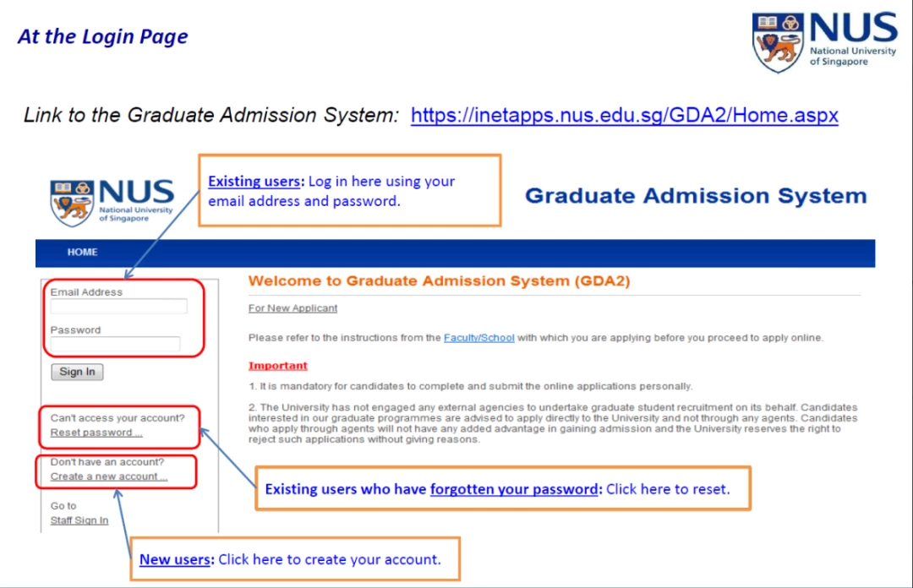Focus the Password field

point(115,344)
